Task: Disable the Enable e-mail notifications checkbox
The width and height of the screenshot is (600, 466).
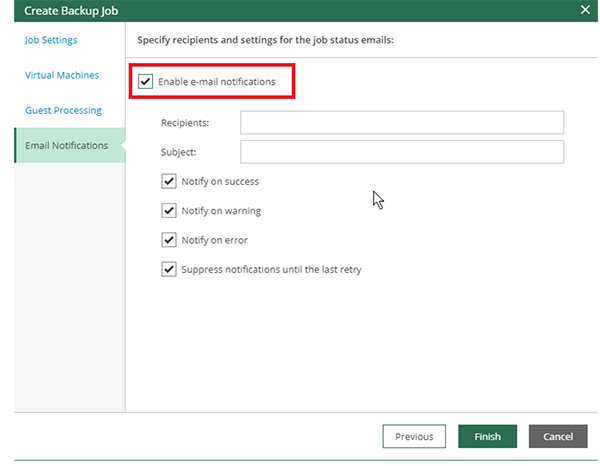Action: [146, 81]
